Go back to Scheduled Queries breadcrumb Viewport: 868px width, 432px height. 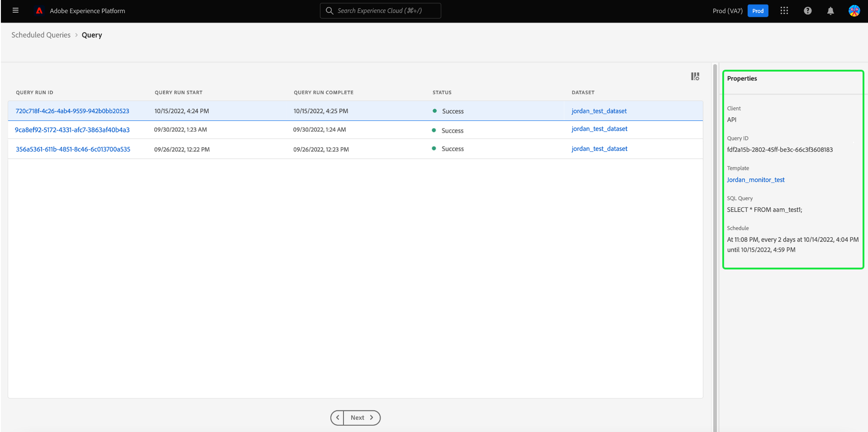click(41, 35)
